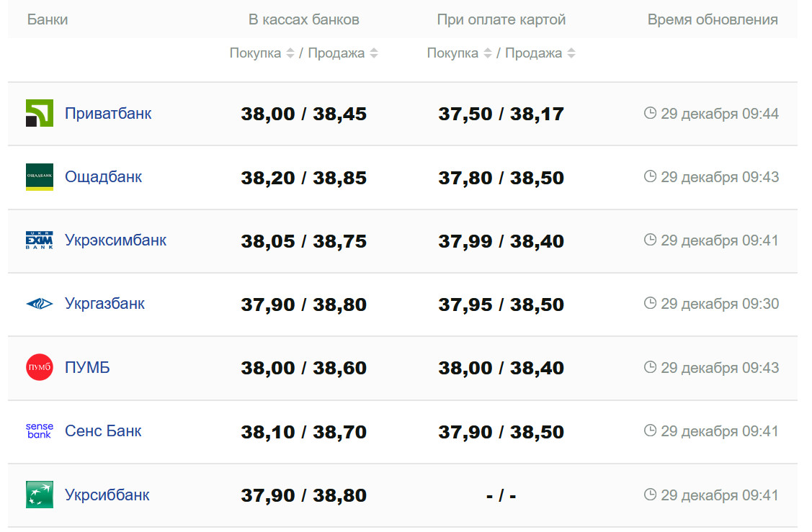Click the Приватбанк logo icon
Screen dimensions: 812x532
[x=39, y=114]
